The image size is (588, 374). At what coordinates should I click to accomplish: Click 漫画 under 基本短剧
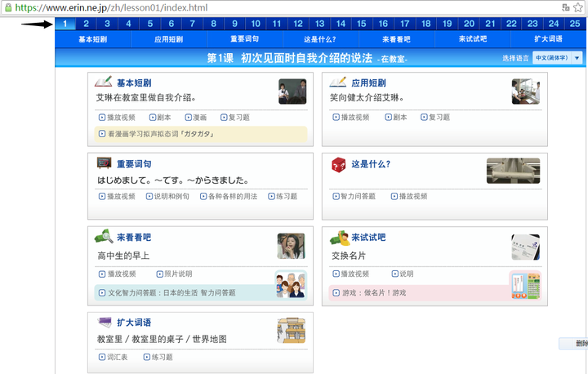(x=196, y=118)
